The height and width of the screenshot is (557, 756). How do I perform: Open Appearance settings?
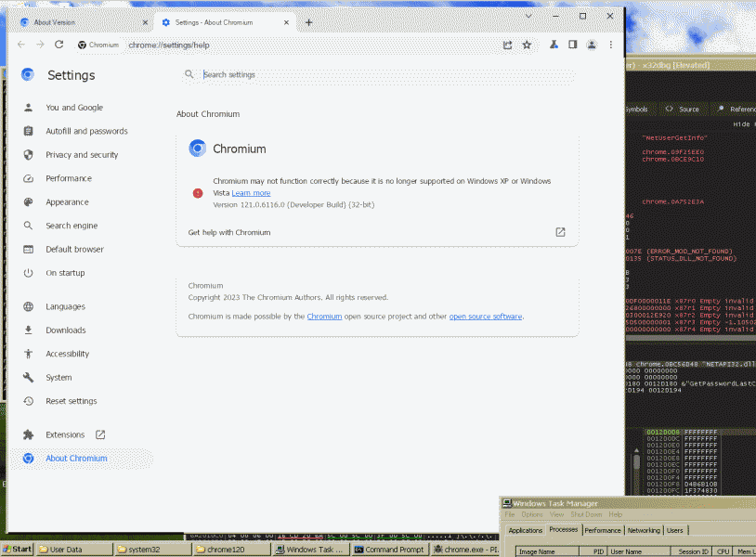(68, 201)
